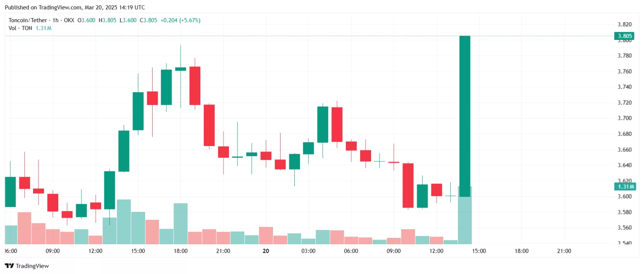This screenshot has height=274, width=644.
Task: Click the 1.31 M volume tag on the price axis
Action: pos(625,186)
